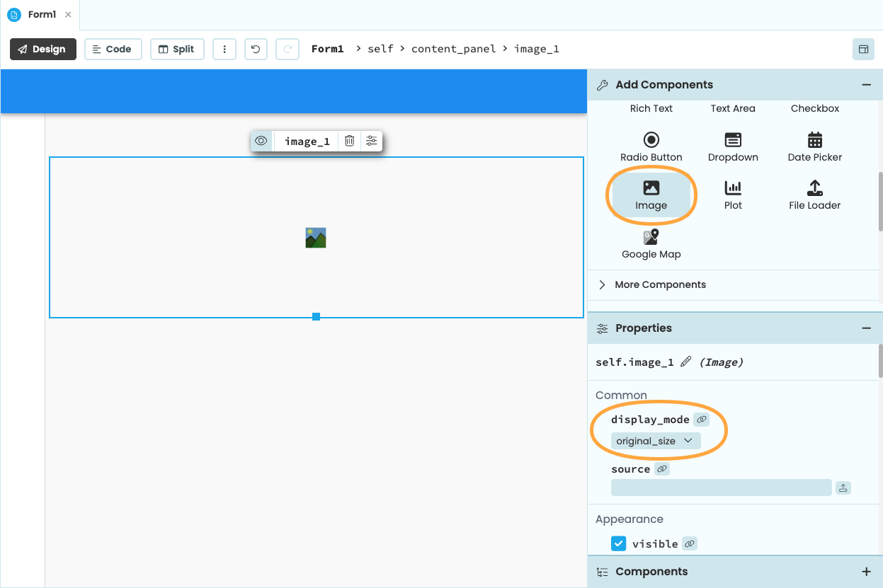Select content_panel in the breadcrumb
Screen dimensions: 883x588
tap(454, 48)
